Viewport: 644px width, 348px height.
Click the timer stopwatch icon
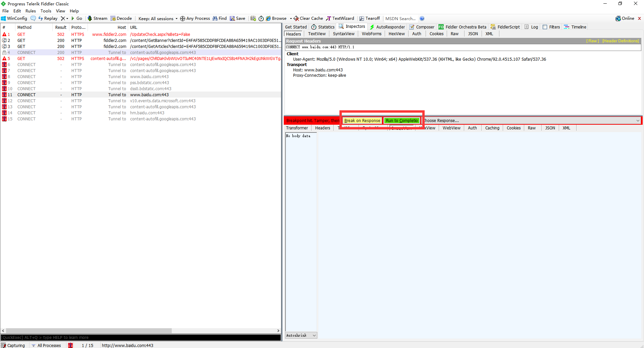point(261,18)
